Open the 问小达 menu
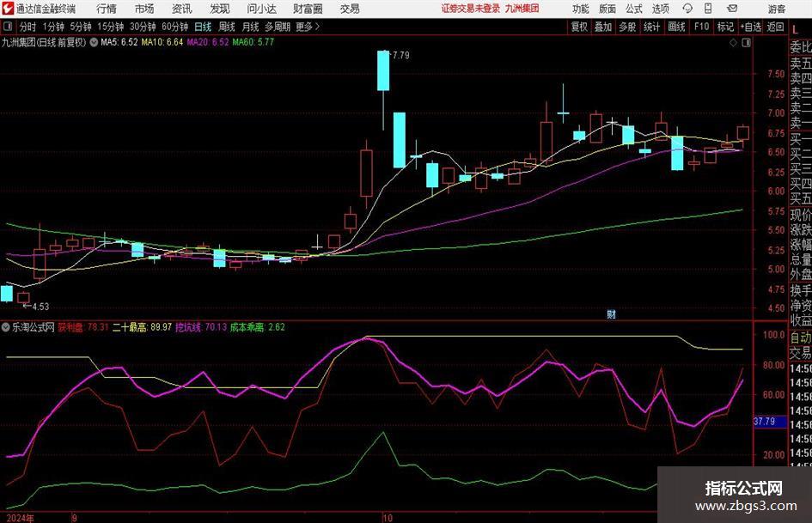 click(261, 9)
